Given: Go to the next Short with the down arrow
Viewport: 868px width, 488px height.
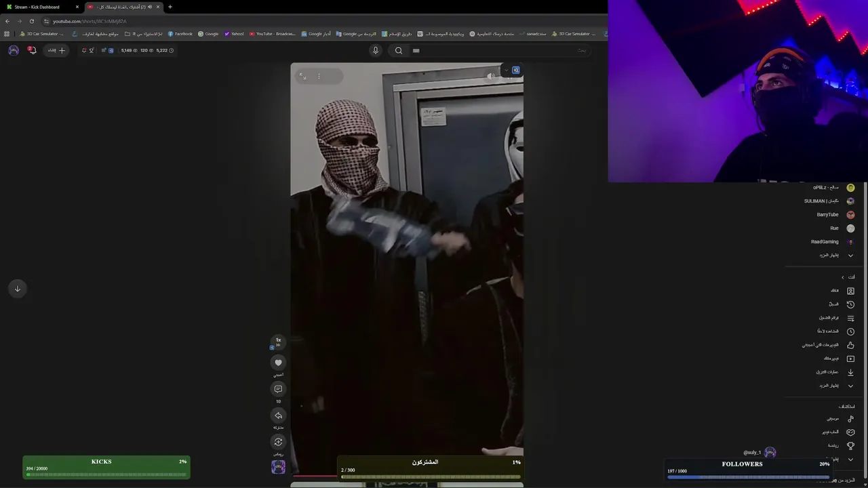Looking at the screenshot, I should pos(18,289).
